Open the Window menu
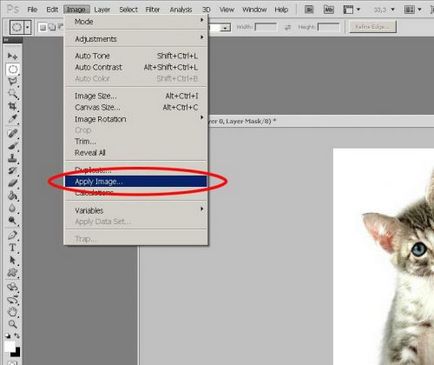The height and width of the screenshot is (365, 434). tap(254, 9)
